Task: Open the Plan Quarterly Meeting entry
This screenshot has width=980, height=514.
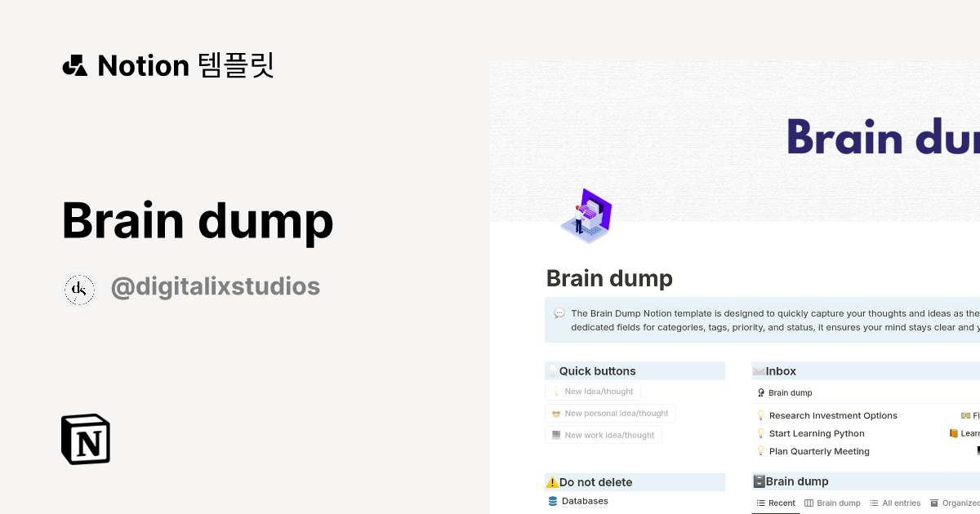Action: tap(818, 451)
